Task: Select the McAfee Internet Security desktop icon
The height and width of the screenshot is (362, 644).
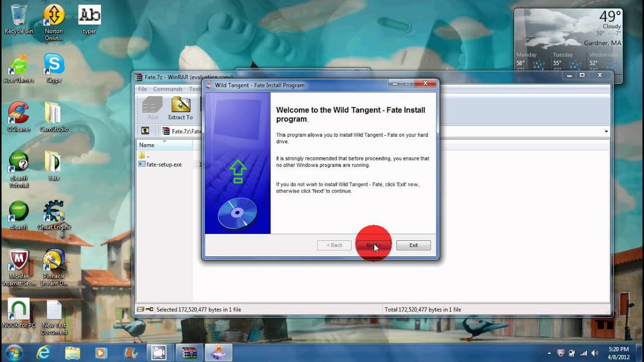Action: point(19,268)
